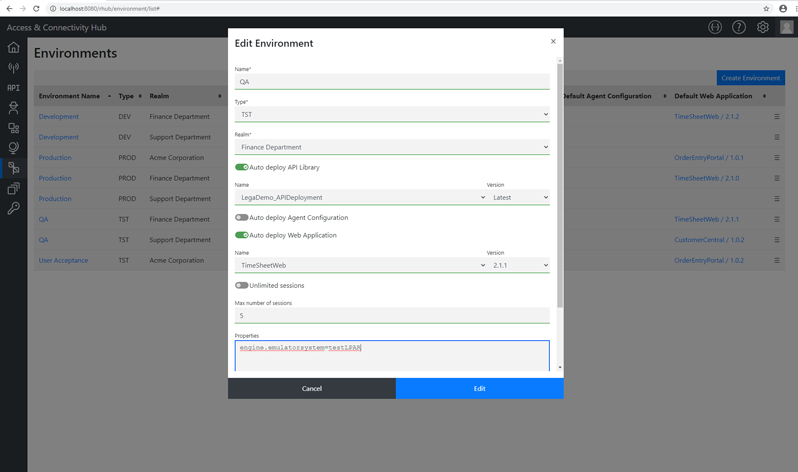Viewport: 798px width, 472px height.
Task: Toggle Unlimited sessions switch
Action: (242, 286)
